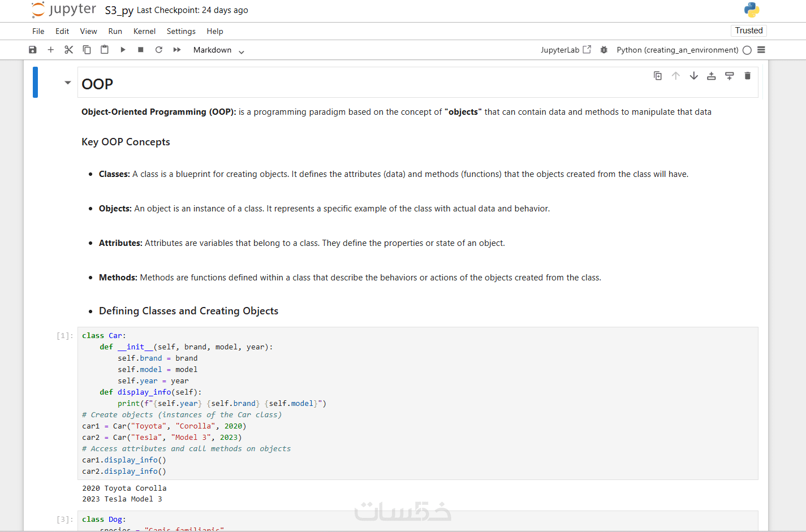This screenshot has width=806, height=532.
Task: Click the Trusted notebook button
Action: (748, 31)
